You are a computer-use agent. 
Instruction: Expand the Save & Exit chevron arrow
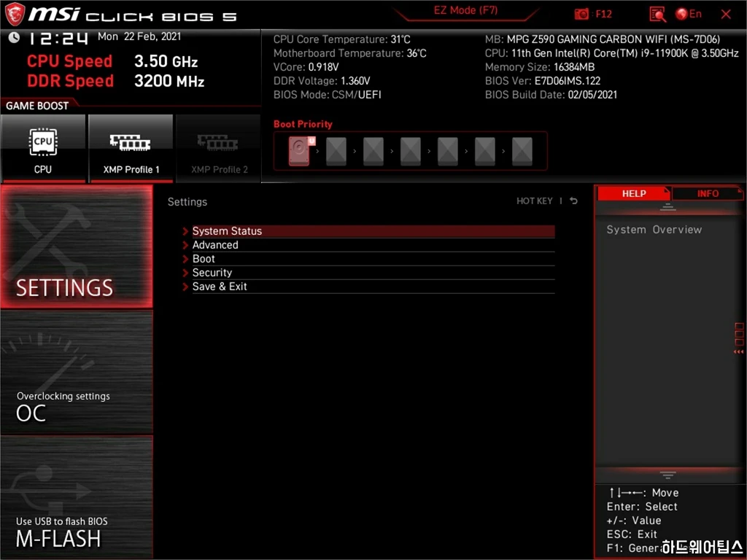[x=185, y=286]
